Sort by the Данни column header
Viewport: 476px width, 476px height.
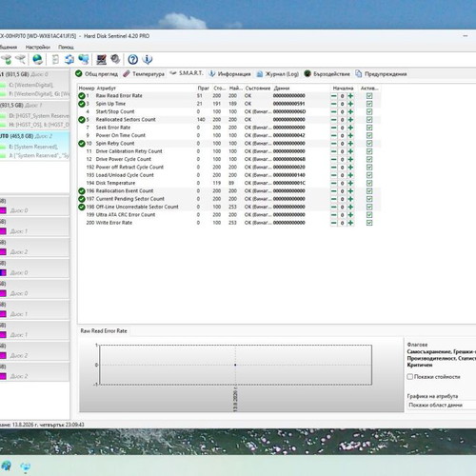[282, 88]
